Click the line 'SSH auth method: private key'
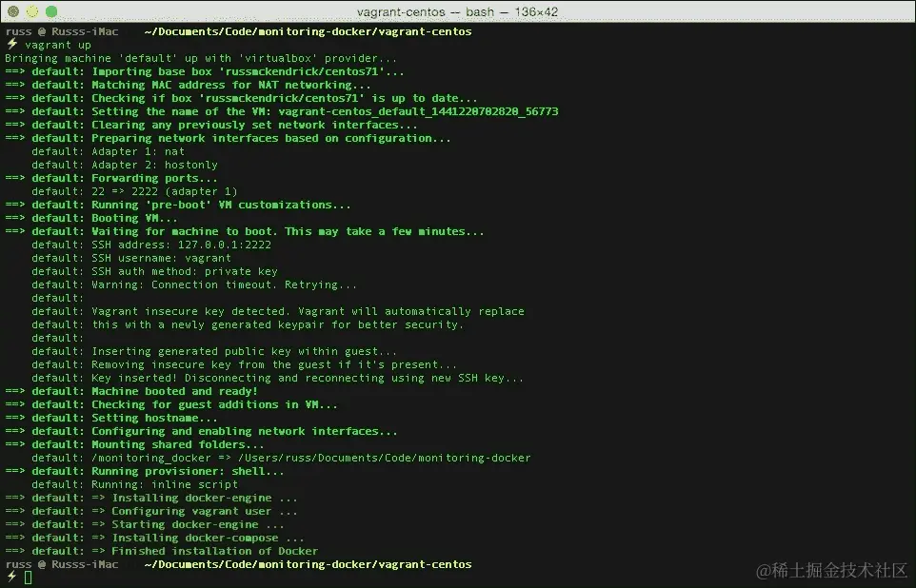916x588 pixels. [x=185, y=271]
